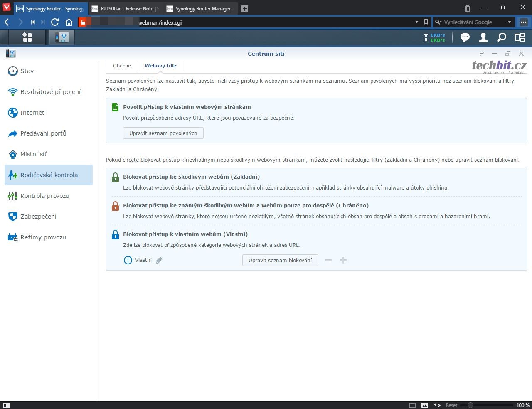Click the plus icon to add filter

point(343,260)
